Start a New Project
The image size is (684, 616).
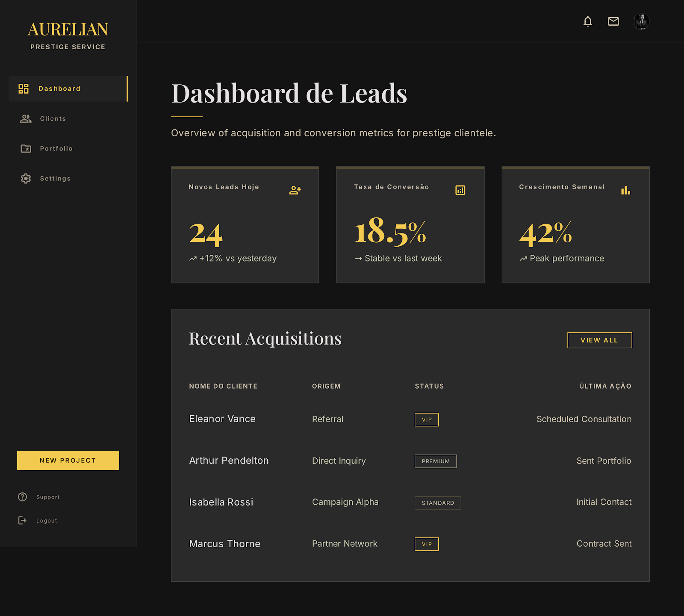[68, 460]
